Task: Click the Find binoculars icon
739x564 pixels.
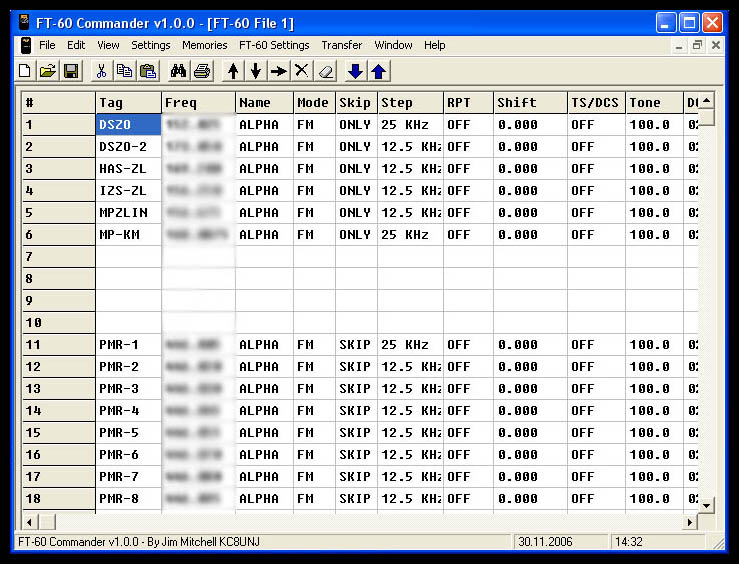Action: pyautogui.click(x=179, y=71)
